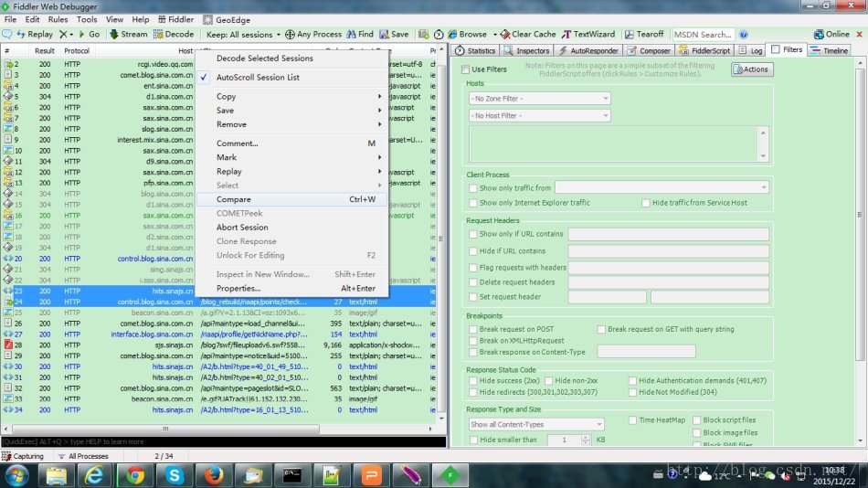The width and height of the screenshot is (868, 488).
Task: Check the Time HeatMap option
Action: click(632, 420)
